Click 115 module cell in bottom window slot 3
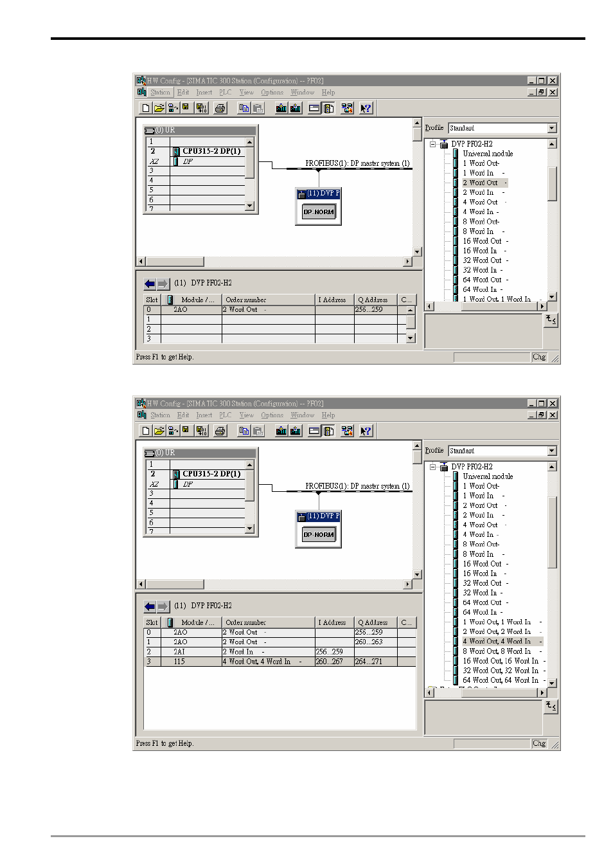The height and width of the screenshot is (868, 613). point(191,662)
